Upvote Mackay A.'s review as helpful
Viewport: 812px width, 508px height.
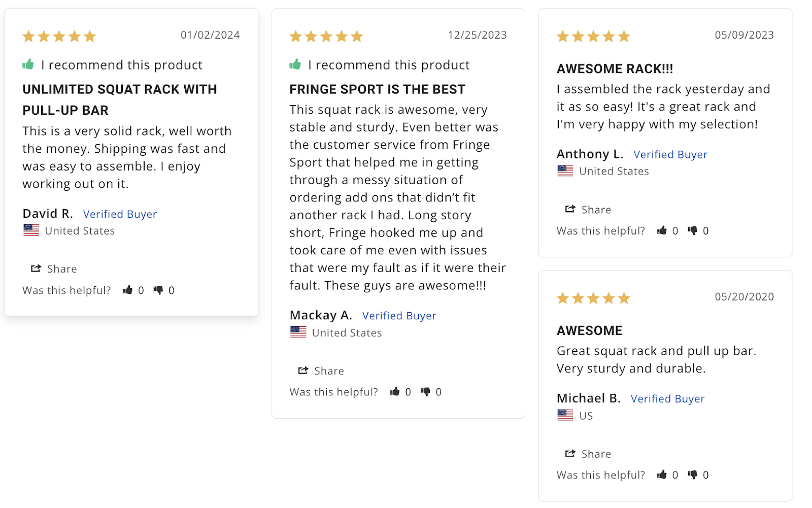pos(395,391)
